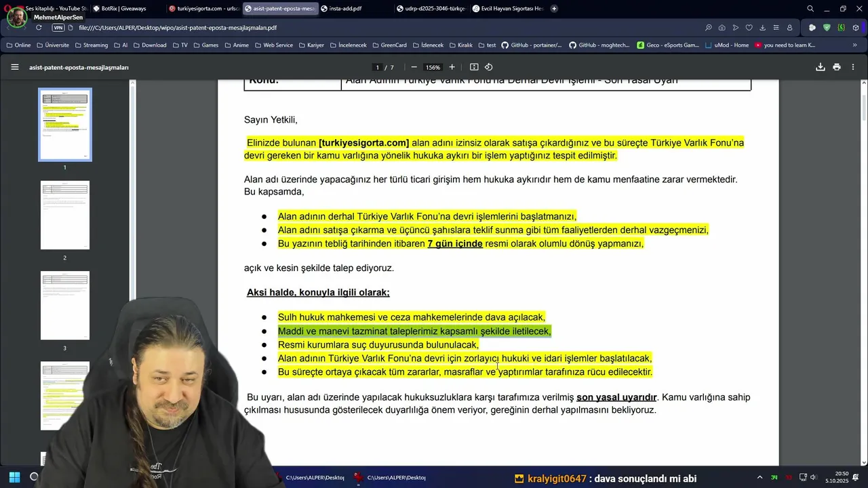Open the AI bookmarks folder
This screenshot has height=488, width=868.
click(120, 45)
